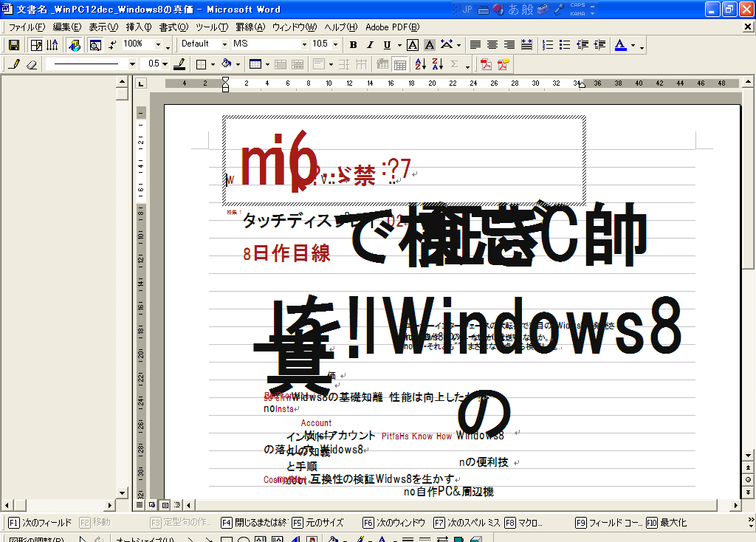Toggle underline formatting

387,45
